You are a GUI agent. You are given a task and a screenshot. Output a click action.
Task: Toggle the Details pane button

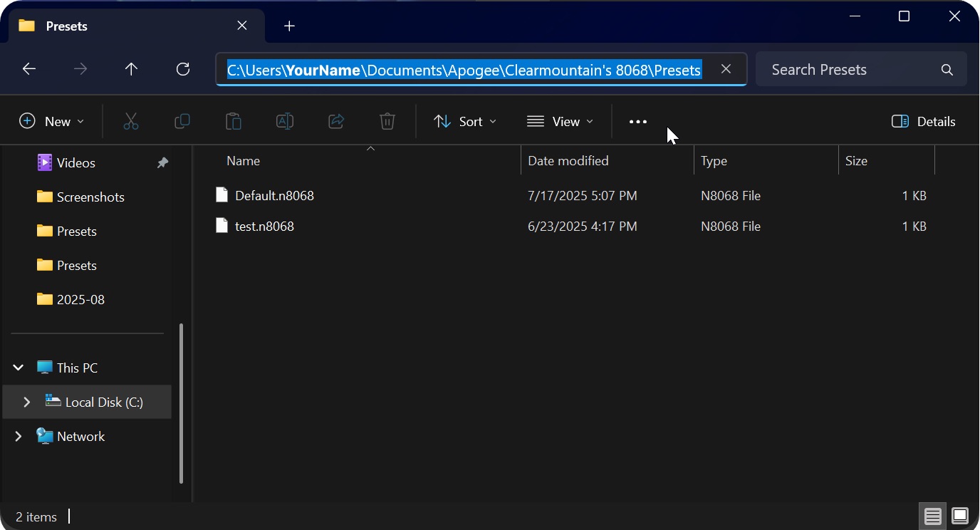tap(924, 122)
